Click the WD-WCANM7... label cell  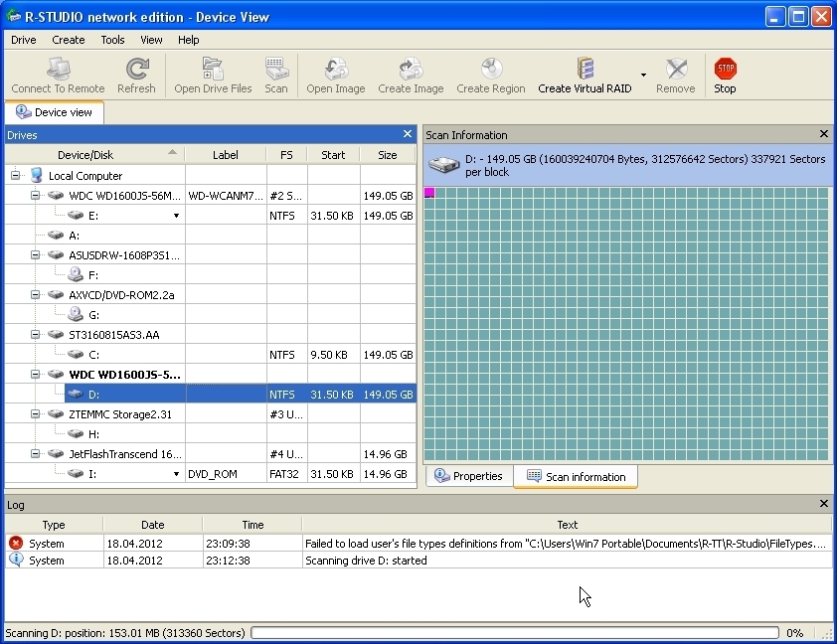pos(226,196)
